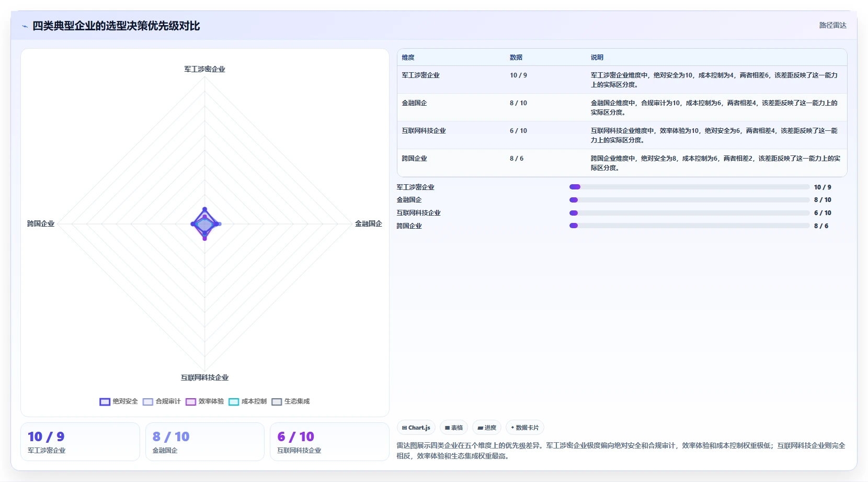Click the Chart.js tag

(416, 428)
